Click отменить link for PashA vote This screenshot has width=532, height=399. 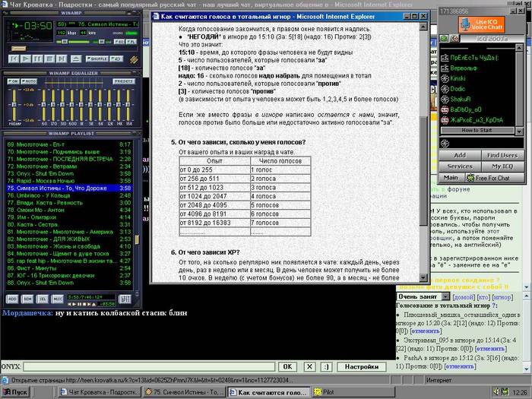[x=459, y=366]
